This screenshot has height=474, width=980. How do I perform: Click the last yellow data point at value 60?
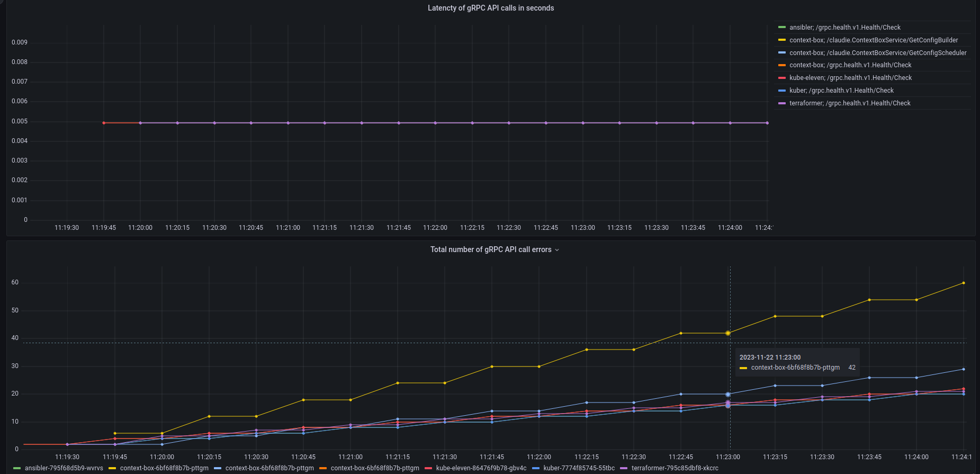(964, 283)
